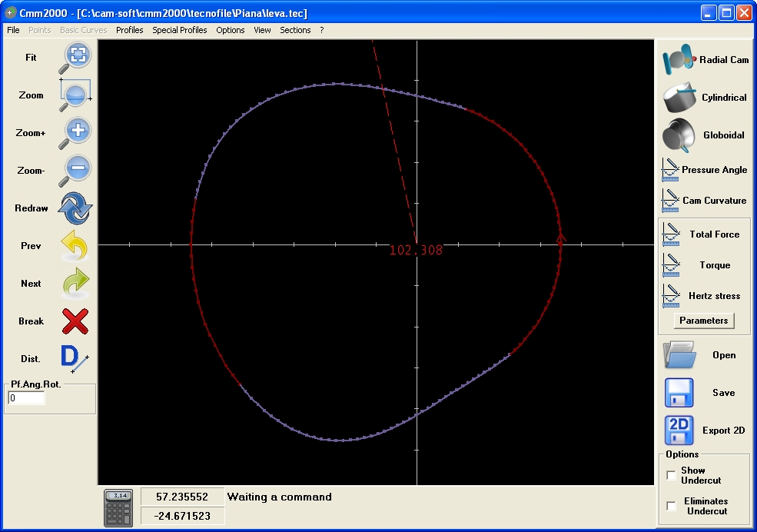Click the red X Break icon
The width and height of the screenshot is (757, 532).
coord(75,321)
